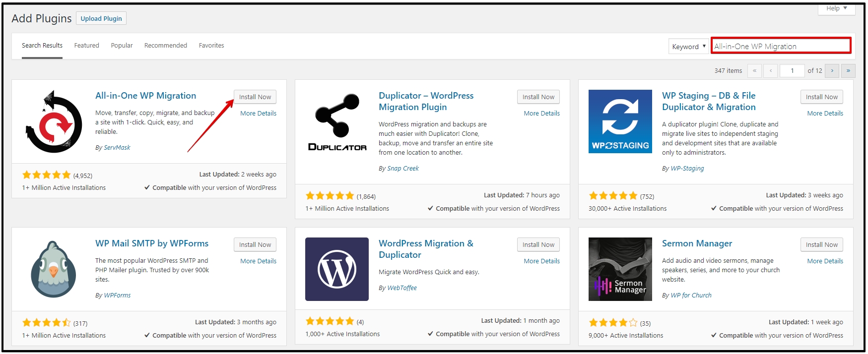Click the "of 12" total pages text
The height and width of the screenshot is (354, 868).
tap(814, 71)
